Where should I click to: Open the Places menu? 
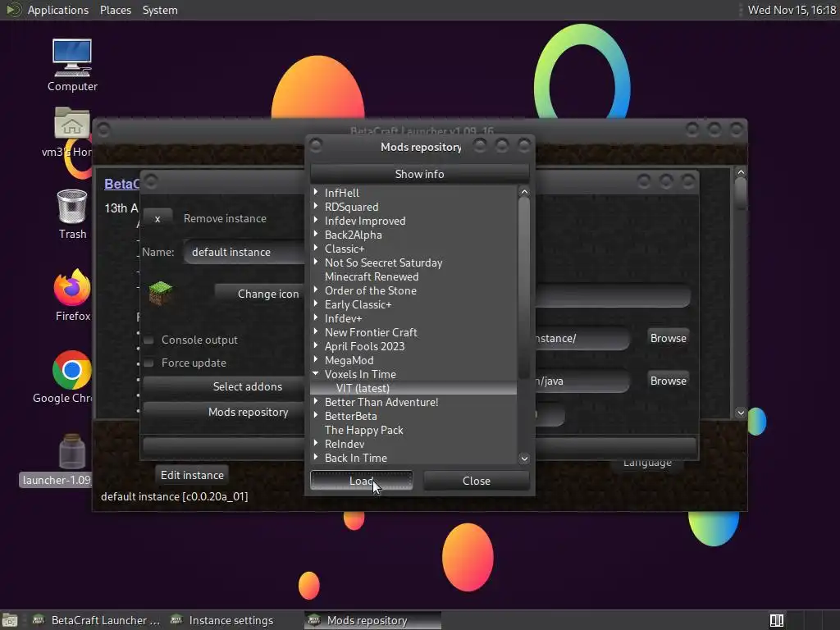click(x=115, y=10)
